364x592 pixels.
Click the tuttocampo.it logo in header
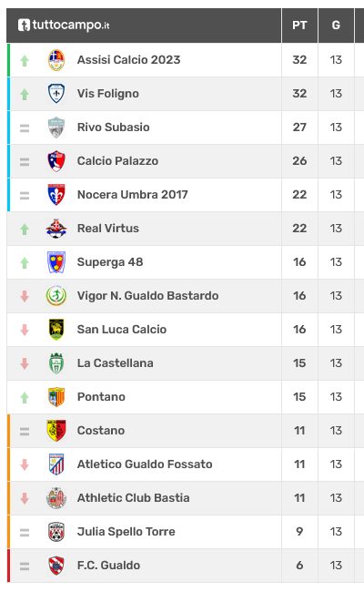pyautogui.click(x=64, y=25)
